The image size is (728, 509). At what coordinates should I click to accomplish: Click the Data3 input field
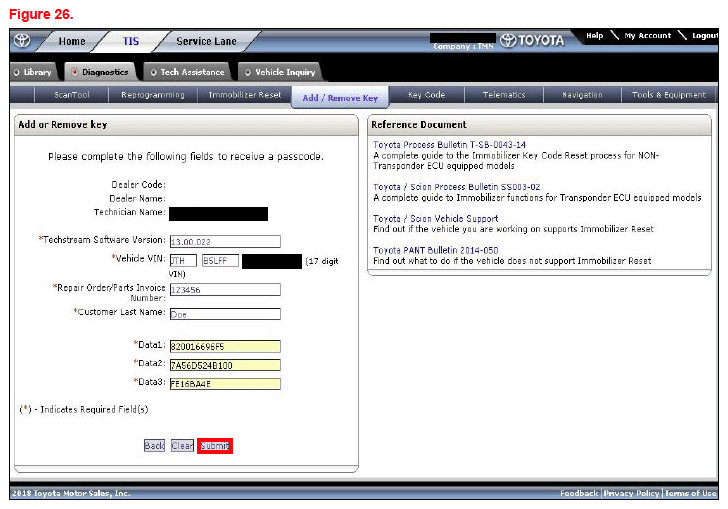(225, 384)
